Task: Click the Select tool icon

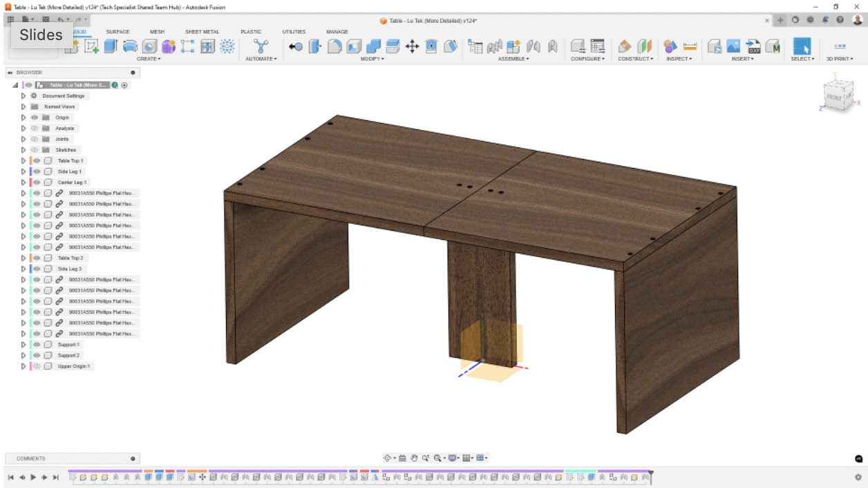Action: point(802,46)
